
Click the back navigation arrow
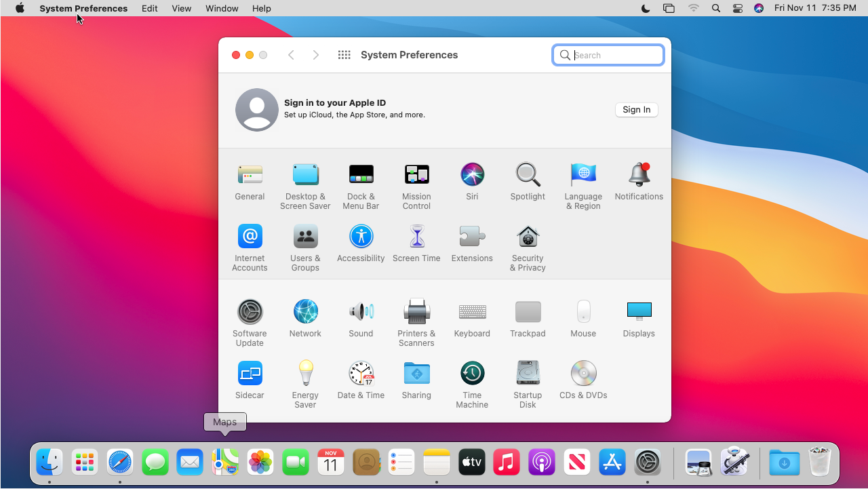coord(292,55)
